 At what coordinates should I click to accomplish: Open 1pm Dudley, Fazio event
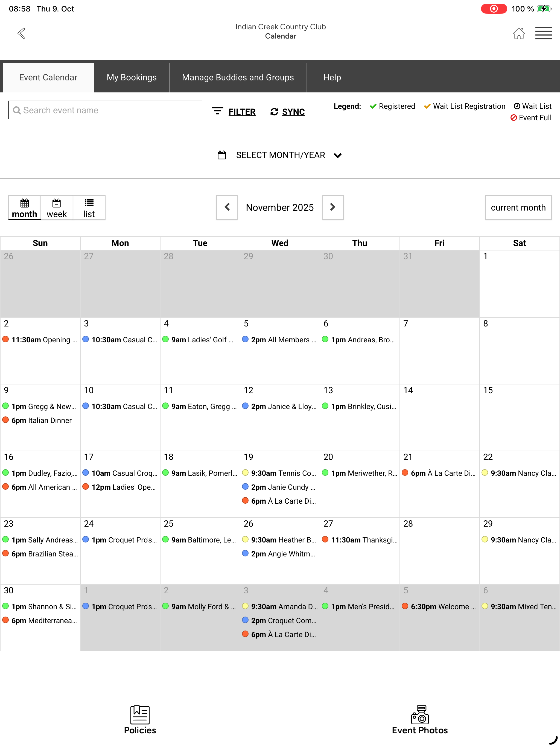pyautogui.click(x=40, y=473)
